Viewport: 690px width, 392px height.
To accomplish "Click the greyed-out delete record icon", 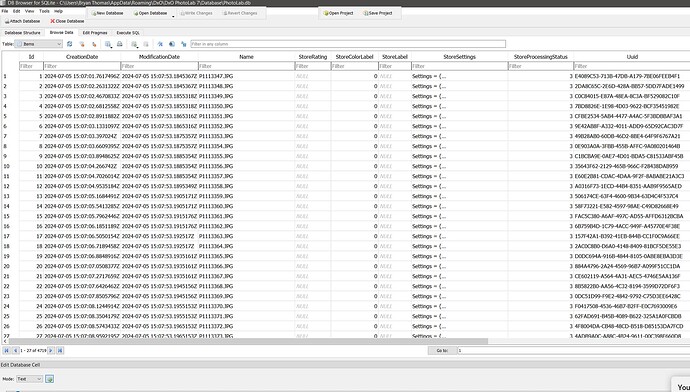I will [146, 44].
